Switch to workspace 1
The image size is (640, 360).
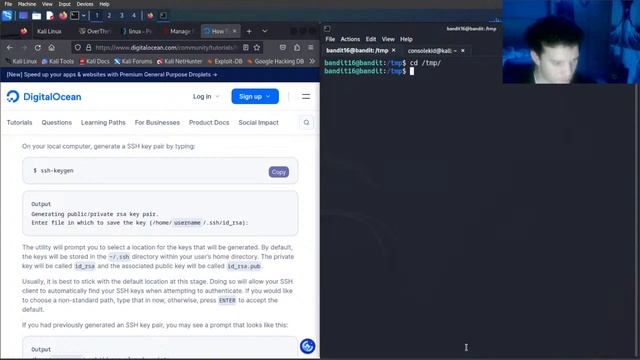(97, 16)
